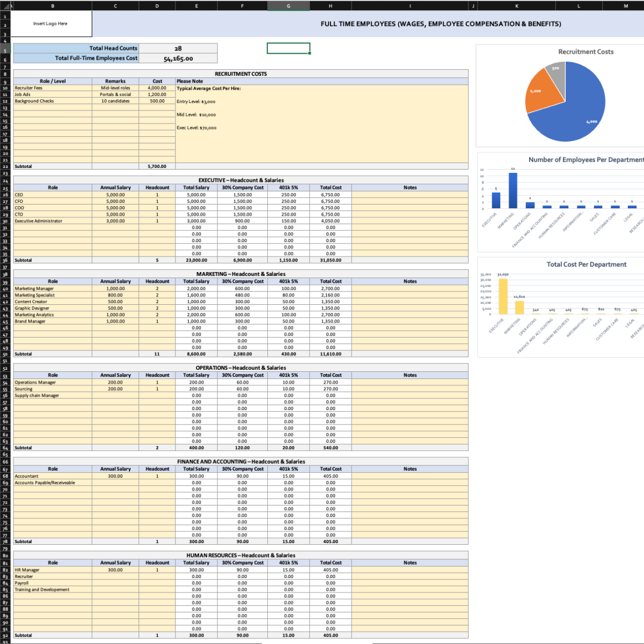
Task: Click row header 5
Action: [x=5, y=48]
